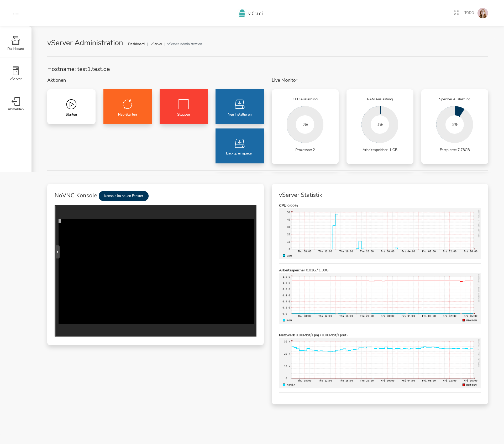The height and width of the screenshot is (444, 504).
Task: Click inside the black NoVNC console screen
Action: 156,271
